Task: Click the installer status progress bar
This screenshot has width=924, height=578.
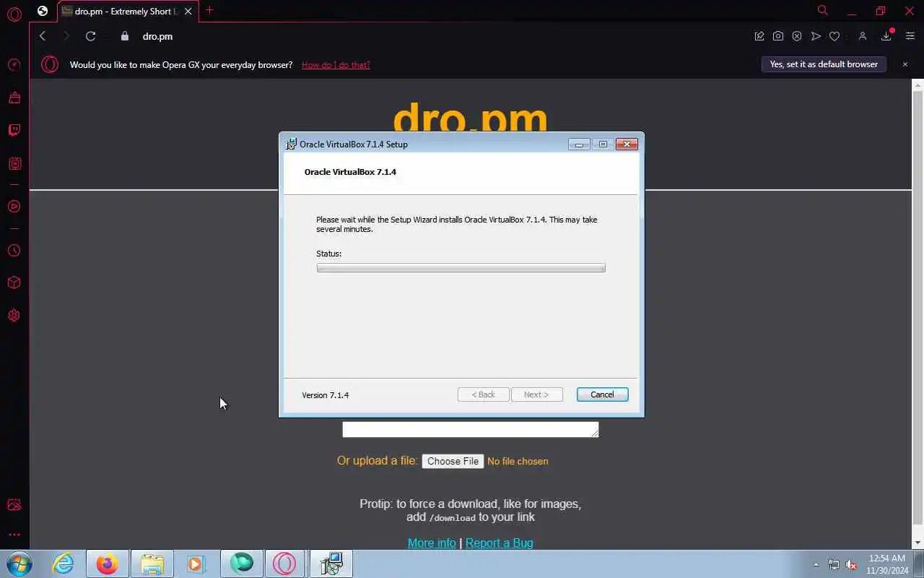Action: pos(461,268)
